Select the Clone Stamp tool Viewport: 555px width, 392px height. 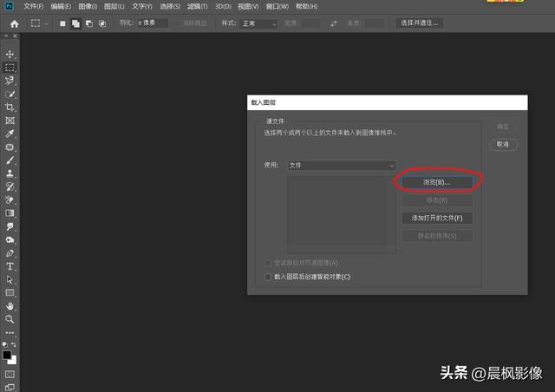(10, 173)
